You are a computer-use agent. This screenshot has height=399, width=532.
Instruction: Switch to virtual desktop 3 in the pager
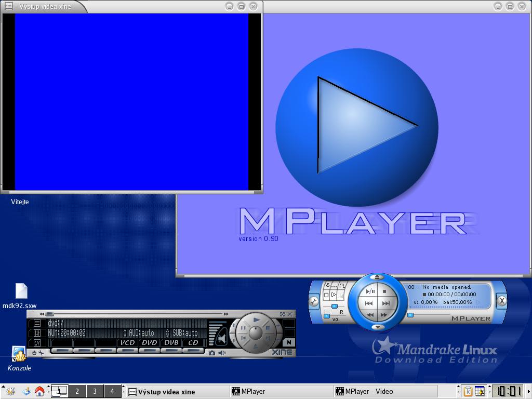pos(95,391)
